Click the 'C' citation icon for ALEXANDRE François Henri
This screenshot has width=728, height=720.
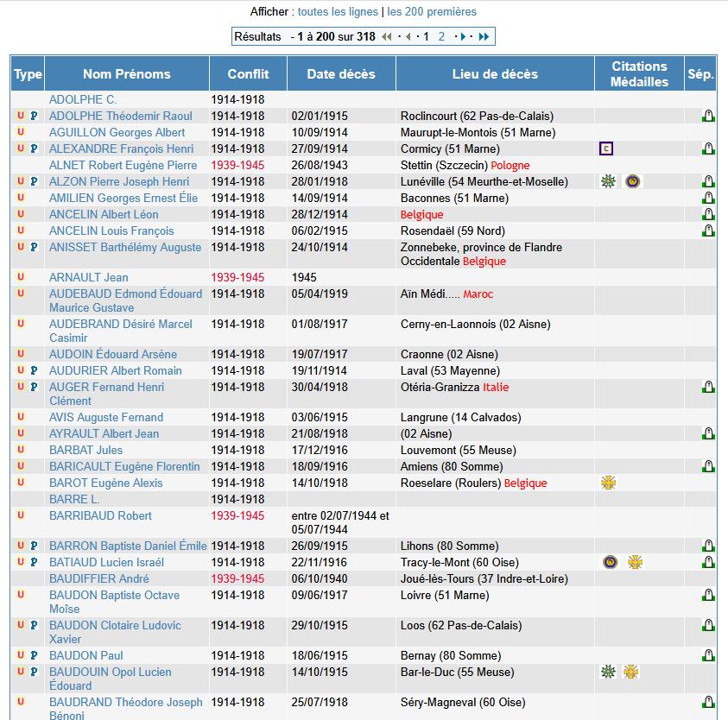click(605, 148)
